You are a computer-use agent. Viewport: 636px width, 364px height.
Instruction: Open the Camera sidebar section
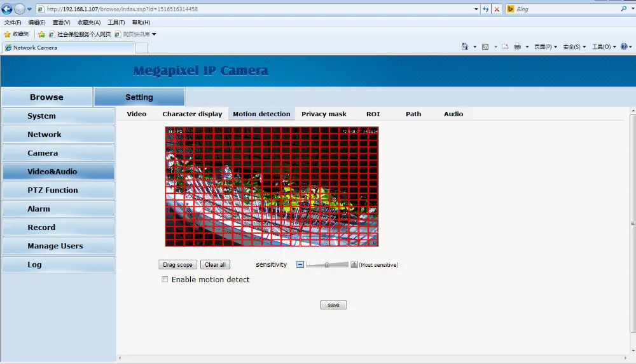point(59,153)
